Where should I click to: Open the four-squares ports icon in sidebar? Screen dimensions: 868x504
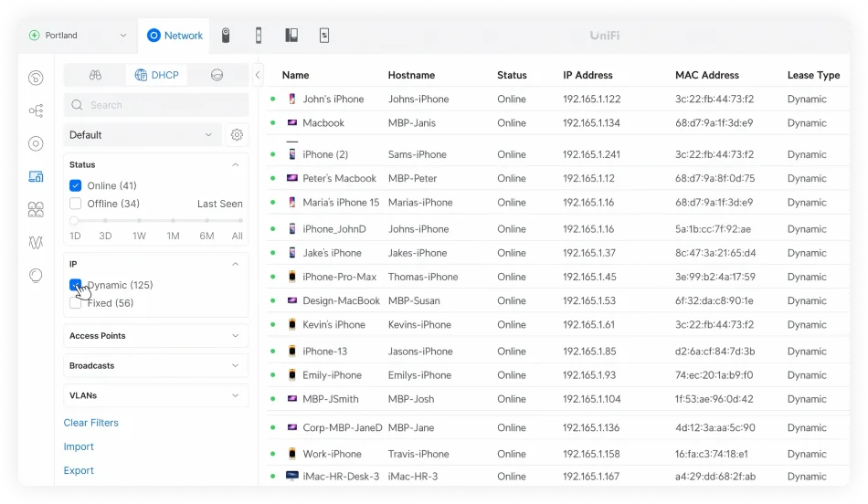(x=36, y=210)
